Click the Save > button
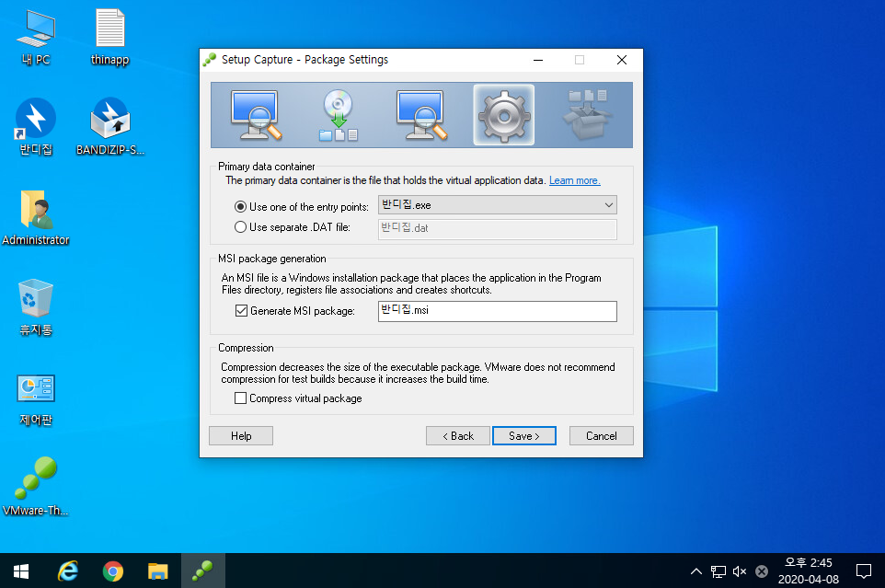885x588 pixels. pyautogui.click(x=523, y=435)
